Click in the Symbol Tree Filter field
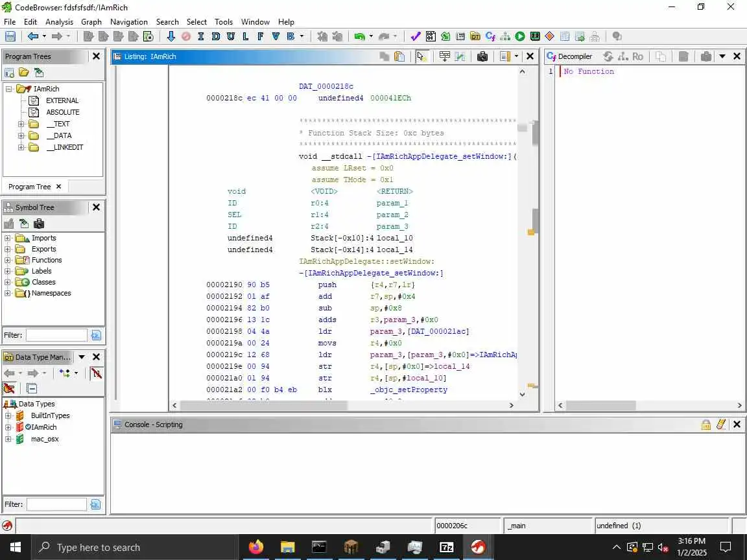This screenshot has height=560, width=747. [x=56, y=335]
